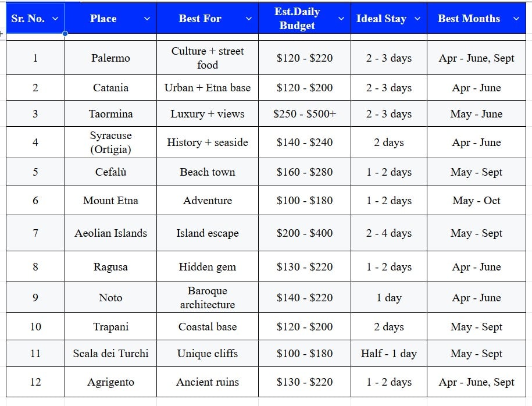Screen dimensions: 532x406
Task: Open the Sr. No. filter dropdown
Action: click(55, 18)
